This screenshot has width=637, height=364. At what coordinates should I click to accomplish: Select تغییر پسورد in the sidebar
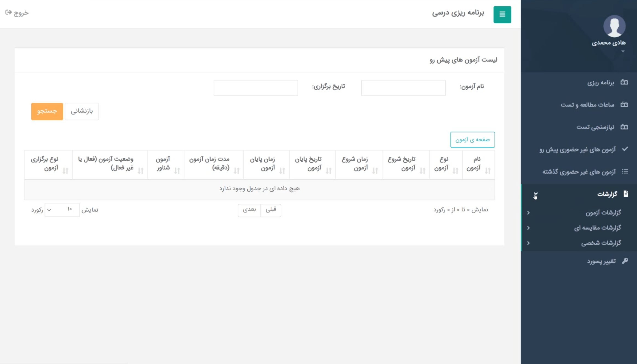pos(601,261)
